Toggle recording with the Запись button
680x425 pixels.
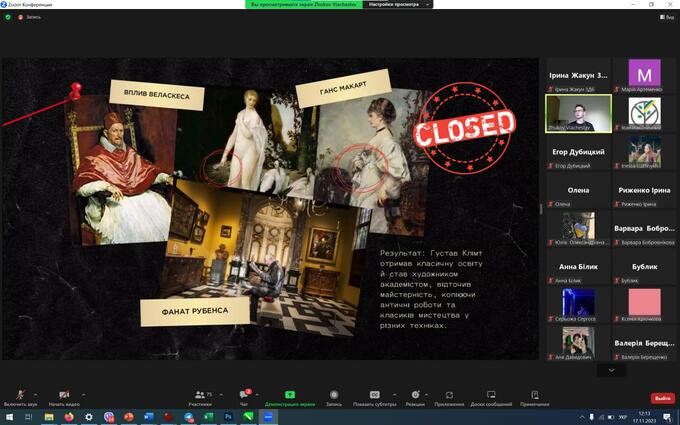pyautogui.click(x=334, y=398)
